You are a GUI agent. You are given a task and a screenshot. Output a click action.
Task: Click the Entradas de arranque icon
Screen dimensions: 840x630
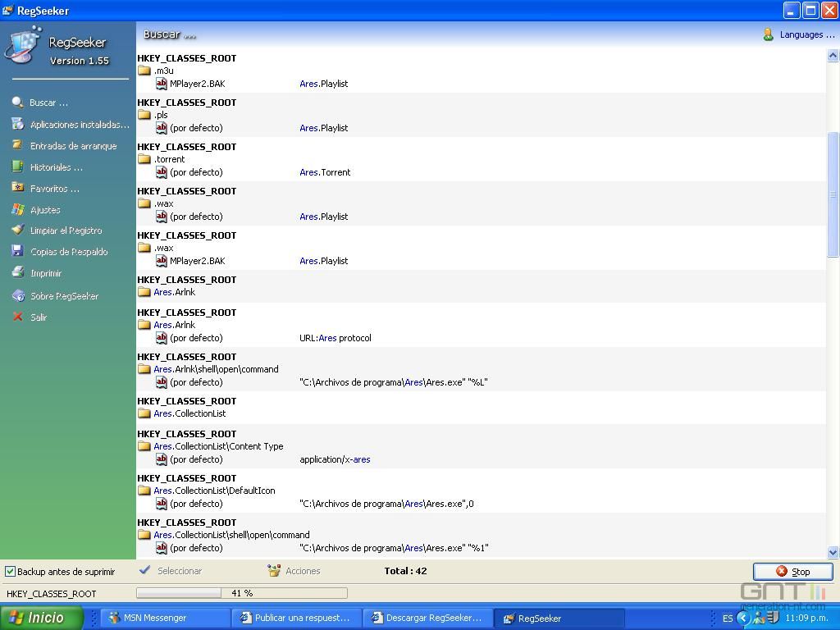point(18,145)
